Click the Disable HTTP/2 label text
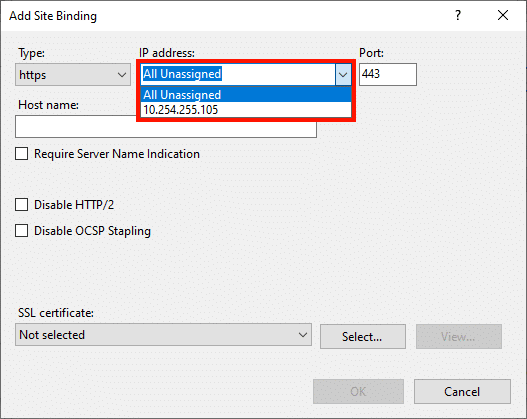Screen dimensions: 527x419 point(74,205)
